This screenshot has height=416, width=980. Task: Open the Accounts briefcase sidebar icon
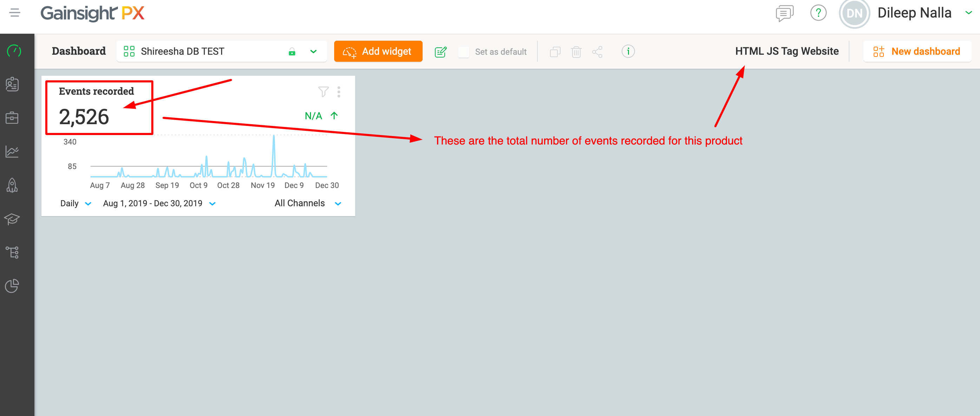point(12,118)
